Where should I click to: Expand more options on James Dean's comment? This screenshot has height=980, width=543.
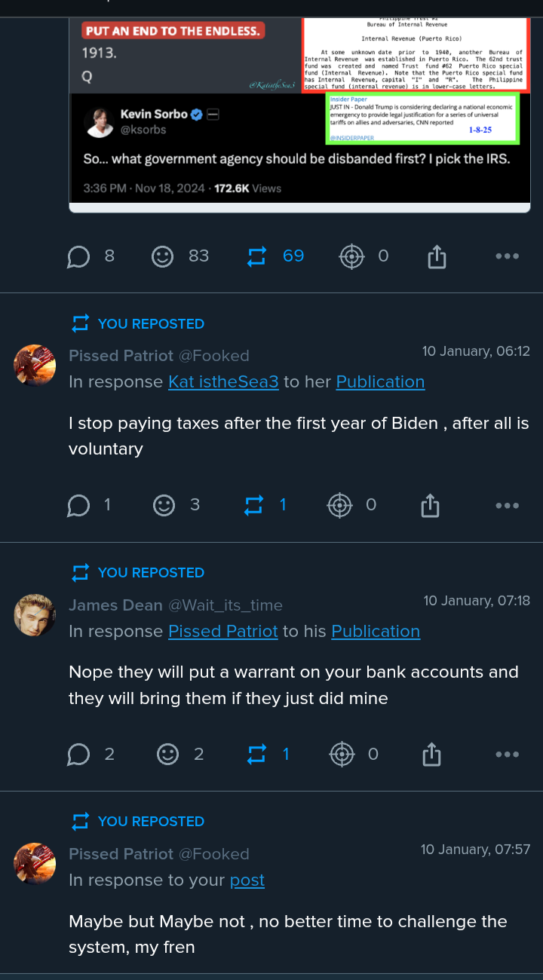[x=507, y=755]
